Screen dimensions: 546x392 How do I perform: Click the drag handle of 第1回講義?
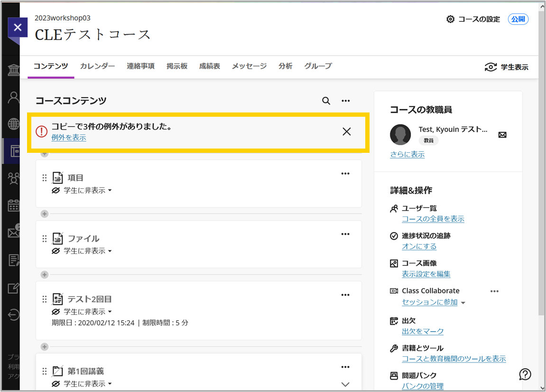click(x=45, y=372)
